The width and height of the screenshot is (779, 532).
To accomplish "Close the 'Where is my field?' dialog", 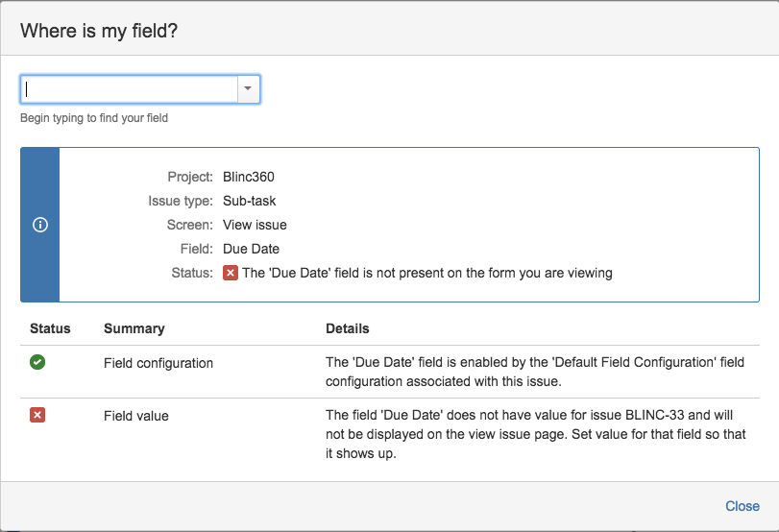I will point(742,506).
